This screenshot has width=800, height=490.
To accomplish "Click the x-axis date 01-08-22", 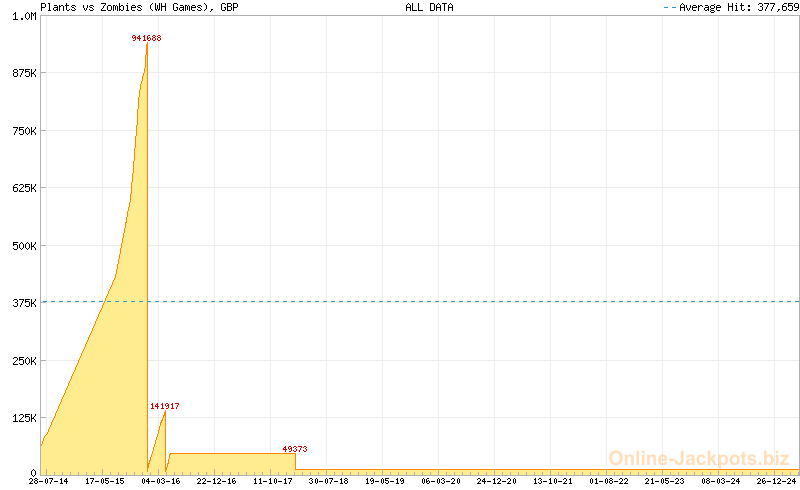I will pos(609,481).
